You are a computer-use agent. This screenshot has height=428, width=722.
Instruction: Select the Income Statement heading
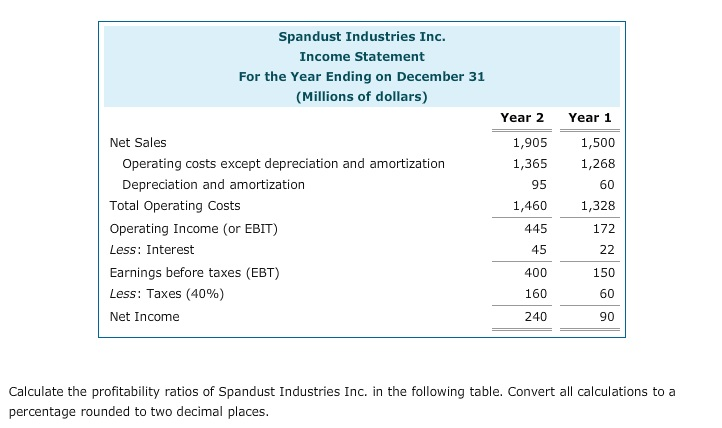pos(362,56)
